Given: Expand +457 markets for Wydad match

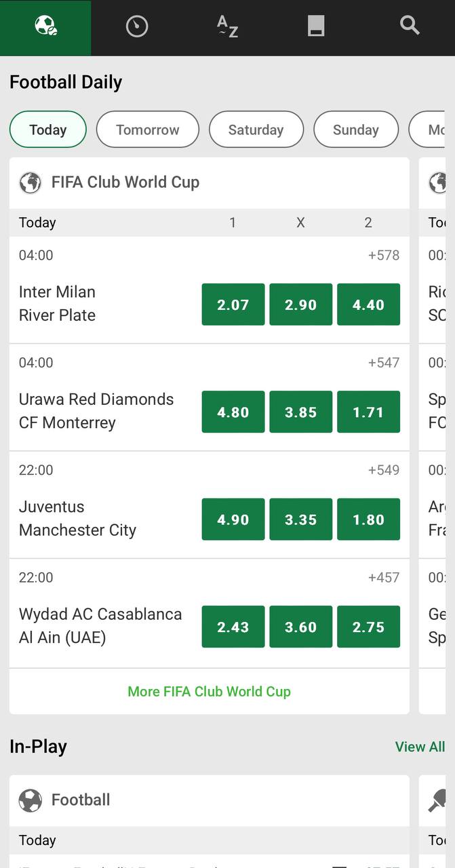Looking at the screenshot, I should [384, 578].
